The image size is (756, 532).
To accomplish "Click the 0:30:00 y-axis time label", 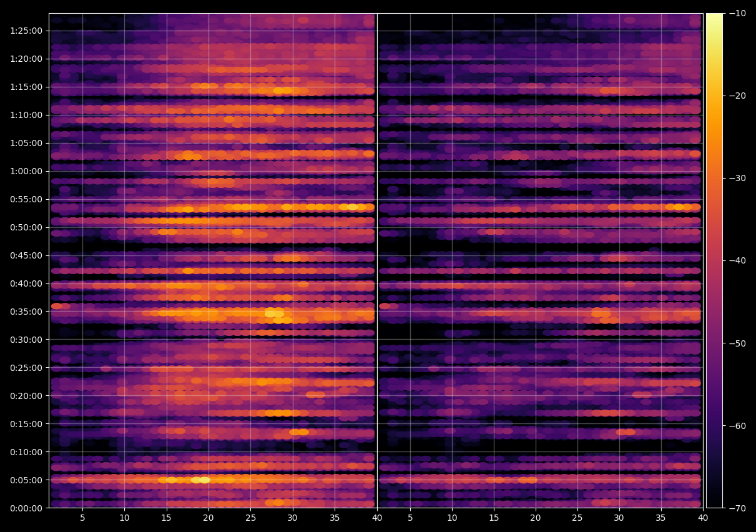I will 26,340.
